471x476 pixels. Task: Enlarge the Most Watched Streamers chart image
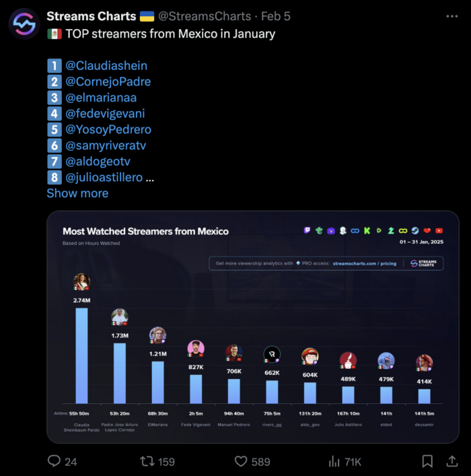click(x=253, y=327)
